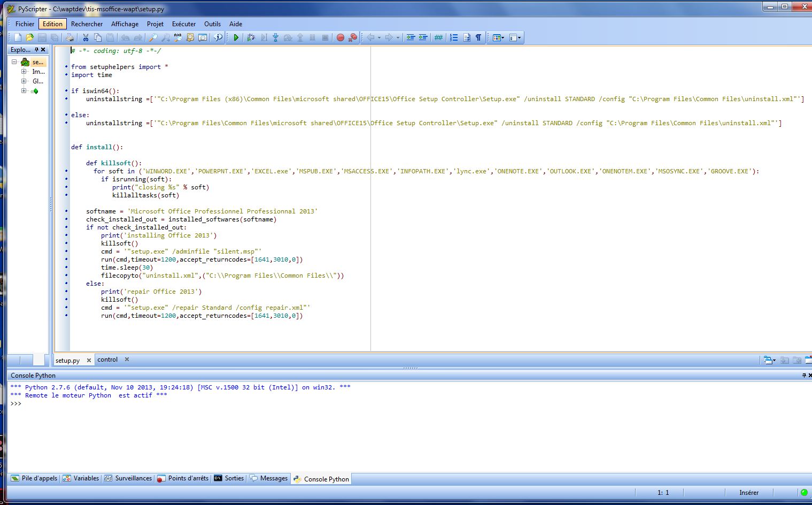Run the script with green play button
Viewport: 812px width, 505px height.
(236, 37)
